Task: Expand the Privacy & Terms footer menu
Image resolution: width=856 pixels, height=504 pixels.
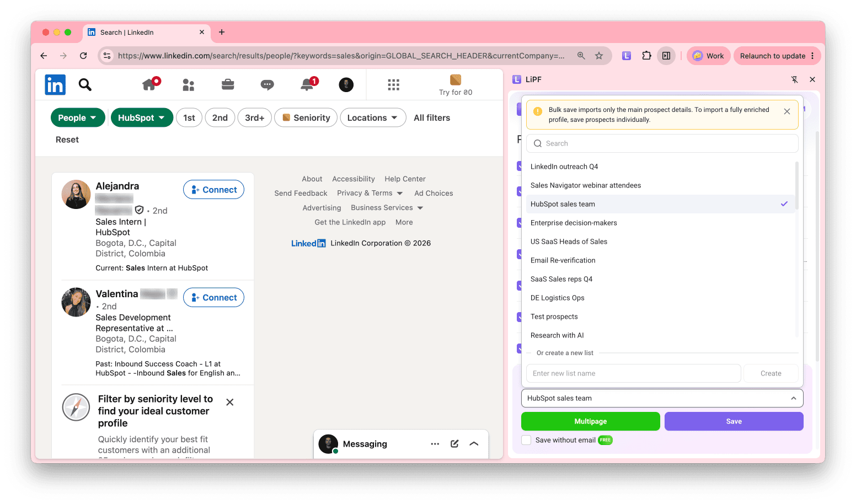Action: coord(370,193)
